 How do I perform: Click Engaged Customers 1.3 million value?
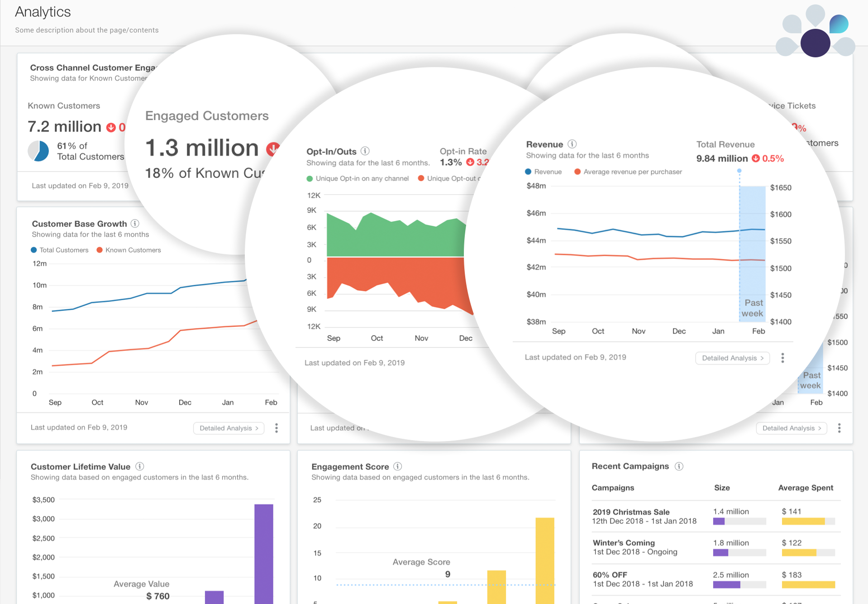coord(202,148)
